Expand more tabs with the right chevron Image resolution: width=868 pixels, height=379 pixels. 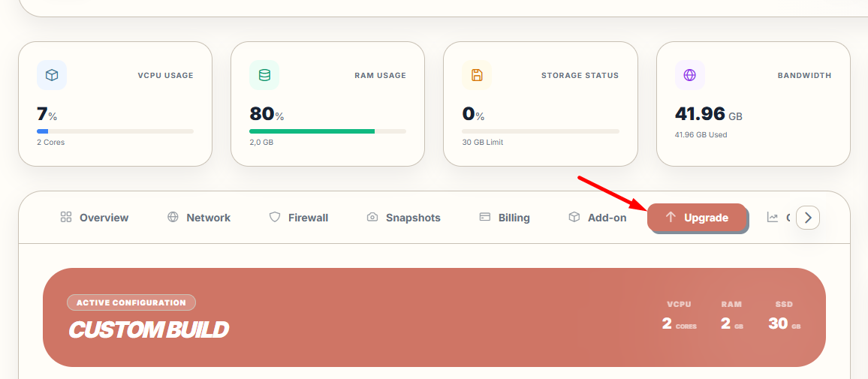pos(808,218)
